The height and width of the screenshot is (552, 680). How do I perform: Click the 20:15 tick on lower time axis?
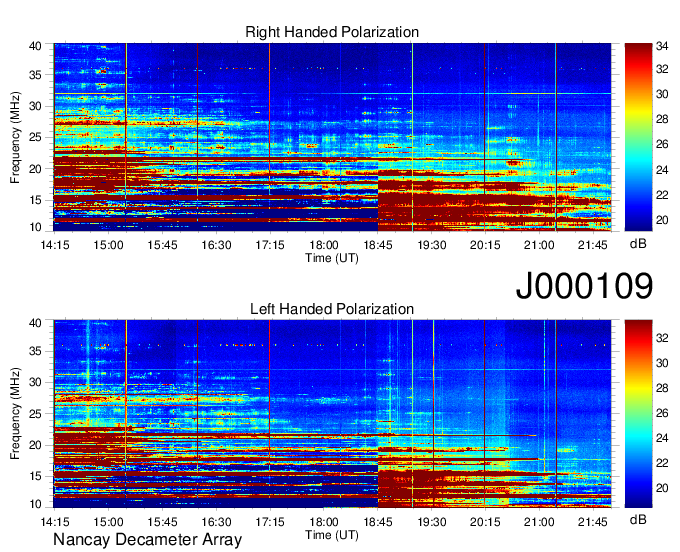click(485, 522)
